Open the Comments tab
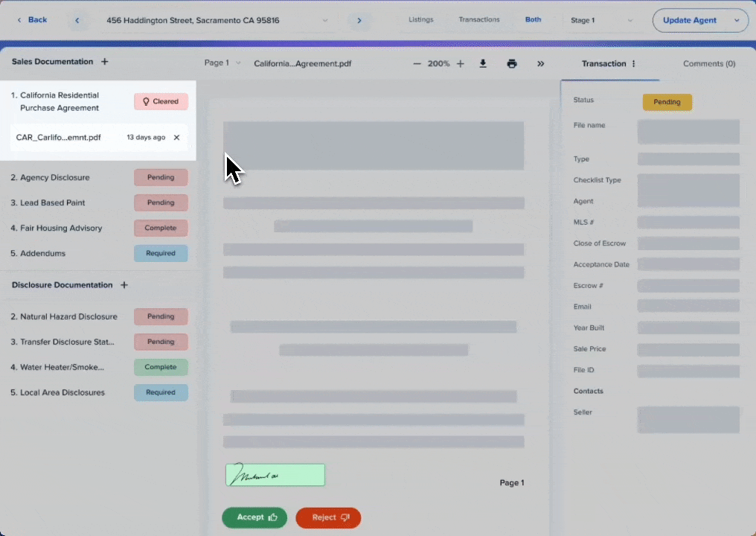Screen dimensions: 756x536 708,63
